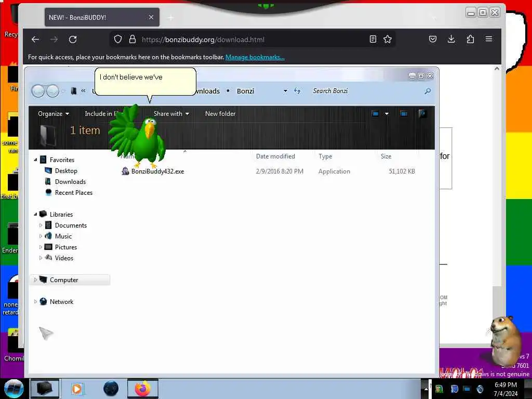Click New folder button

pos(220,114)
